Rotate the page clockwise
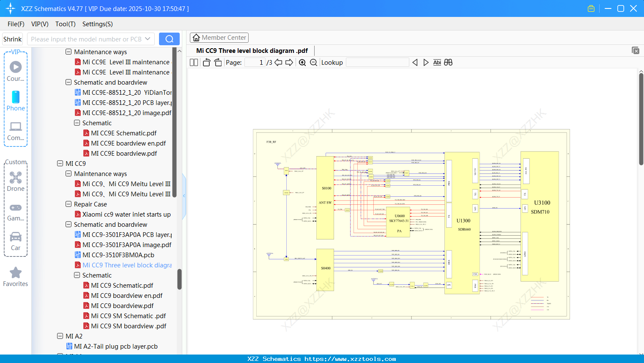 217,62
